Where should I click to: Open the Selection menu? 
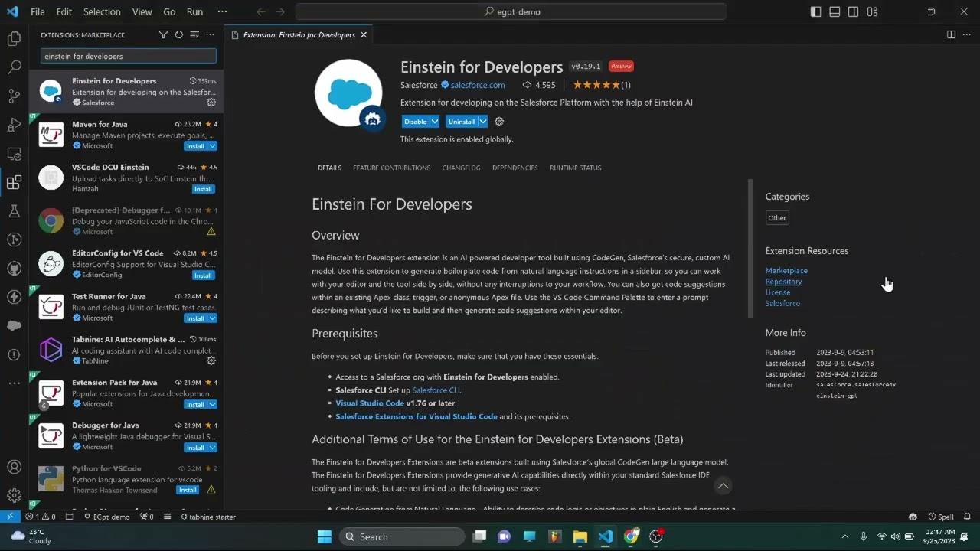[x=102, y=11]
